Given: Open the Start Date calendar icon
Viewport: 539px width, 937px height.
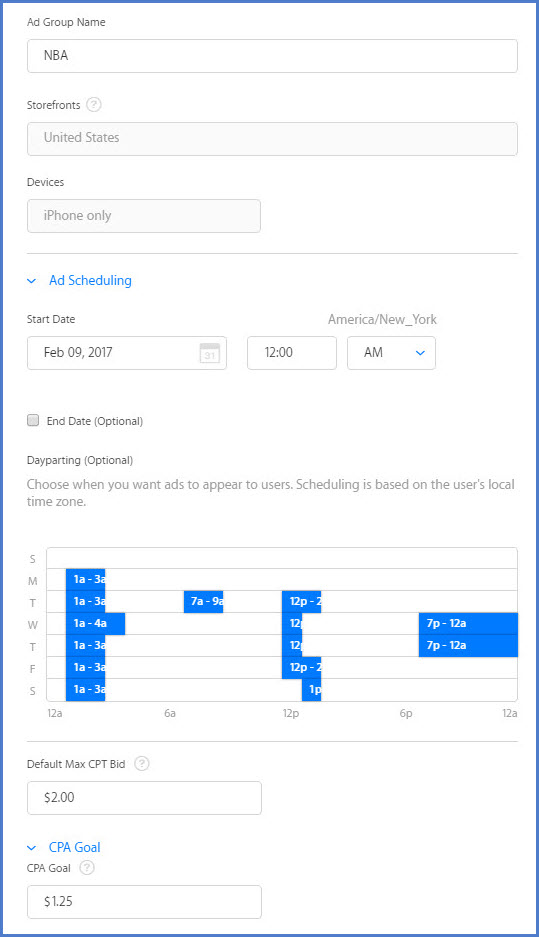Looking at the screenshot, I should [x=210, y=353].
